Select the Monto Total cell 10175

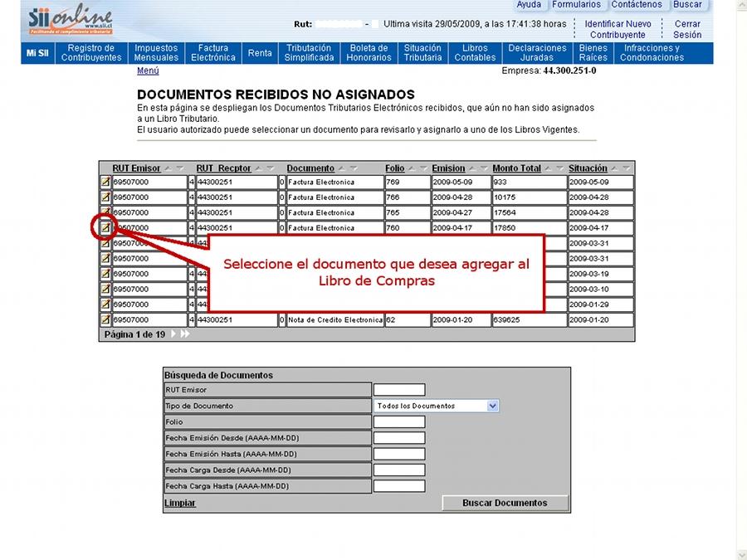[x=530, y=197]
